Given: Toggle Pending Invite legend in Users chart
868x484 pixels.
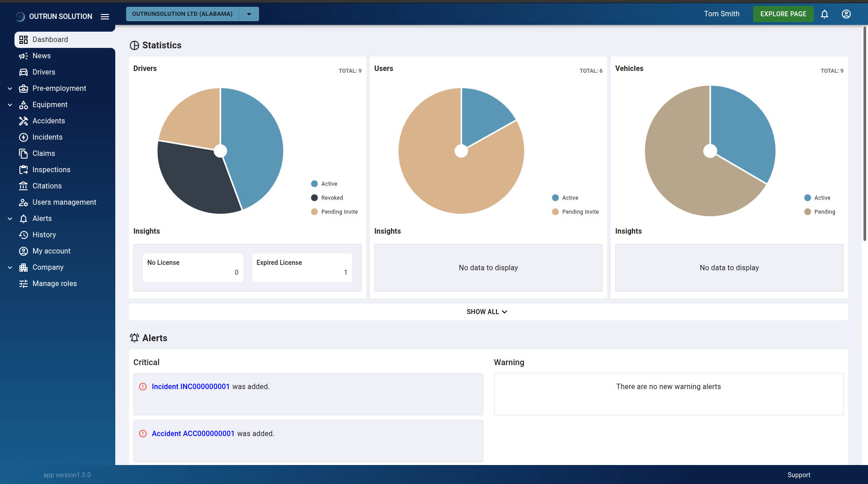Looking at the screenshot, I should point(580,212).
